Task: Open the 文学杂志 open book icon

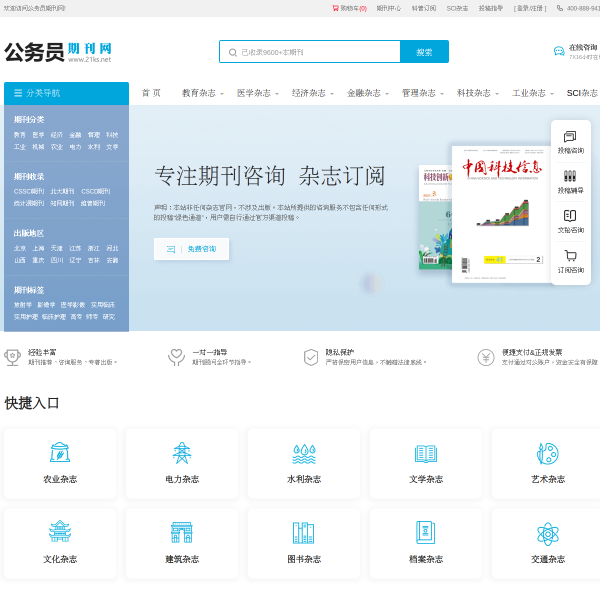Action: point(426,454)
